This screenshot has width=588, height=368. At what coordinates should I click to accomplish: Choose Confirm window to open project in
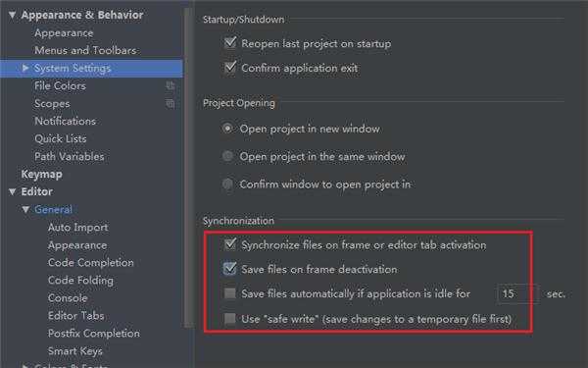227,184
